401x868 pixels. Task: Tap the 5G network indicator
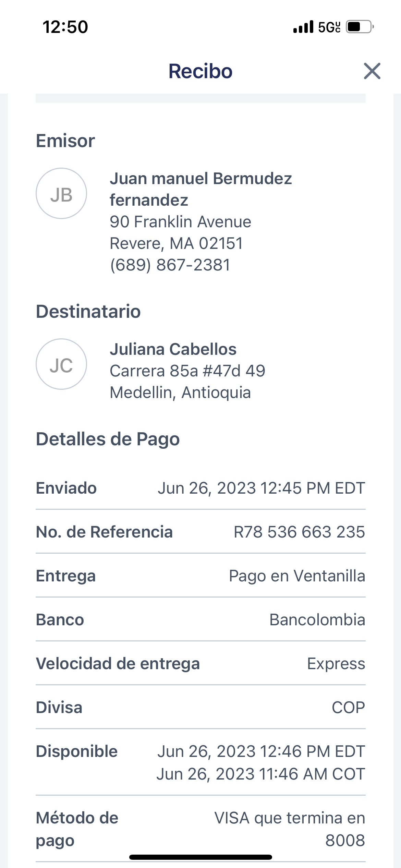pos(329,27)
